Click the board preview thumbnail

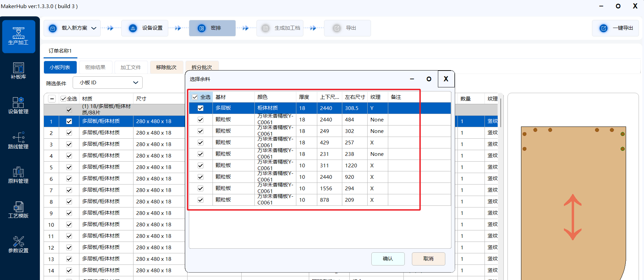573,202
